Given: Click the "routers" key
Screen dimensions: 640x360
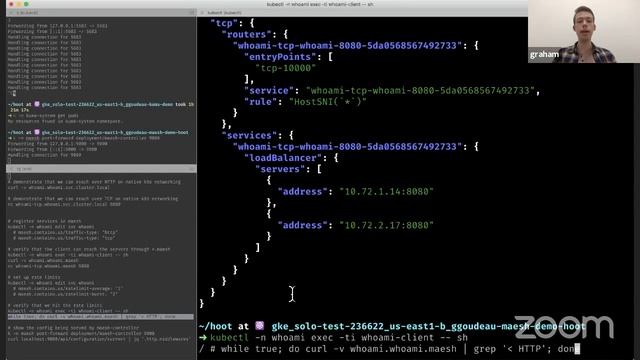Looking at the screenshot, I should (247, 34).
